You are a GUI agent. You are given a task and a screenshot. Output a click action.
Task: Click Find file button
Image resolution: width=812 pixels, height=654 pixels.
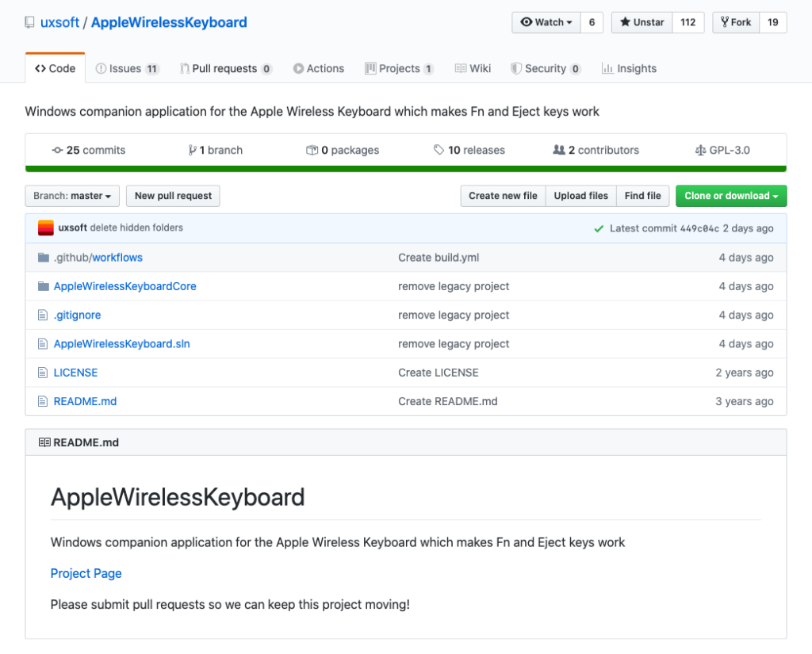pos(642,196)
